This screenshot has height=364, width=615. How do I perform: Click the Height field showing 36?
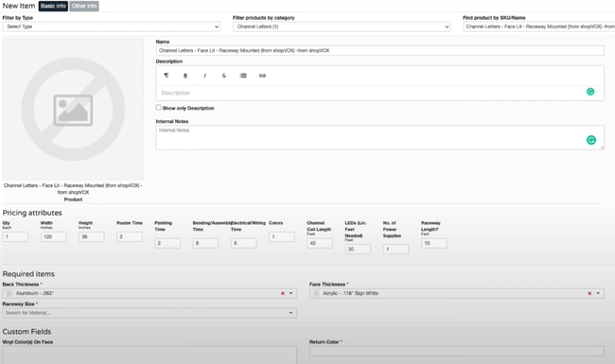(x=92, y=236)
